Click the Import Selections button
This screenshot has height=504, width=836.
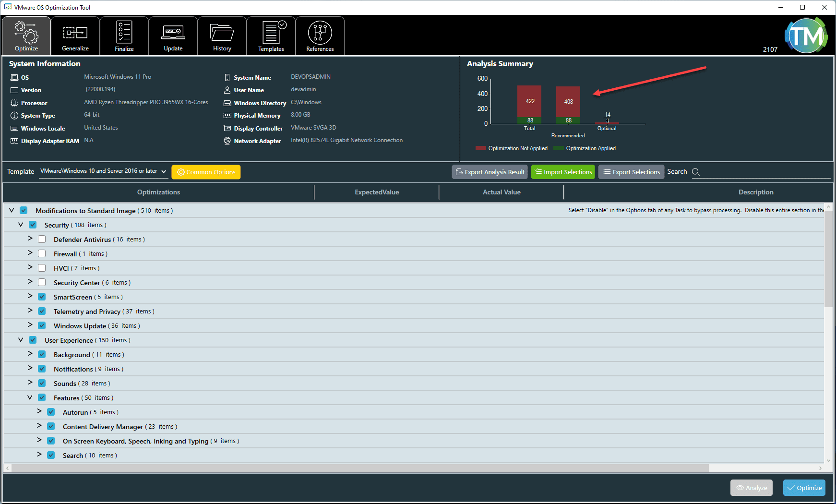[562, 171]
